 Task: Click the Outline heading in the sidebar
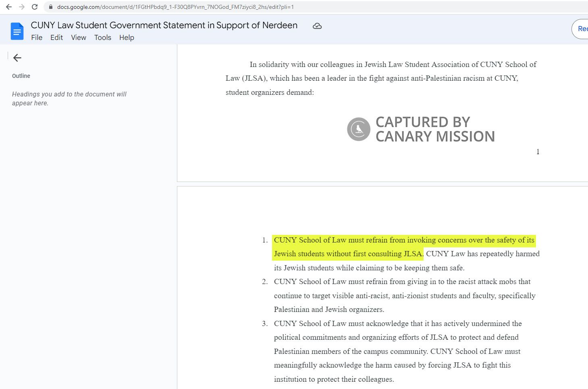click(21, 76)
